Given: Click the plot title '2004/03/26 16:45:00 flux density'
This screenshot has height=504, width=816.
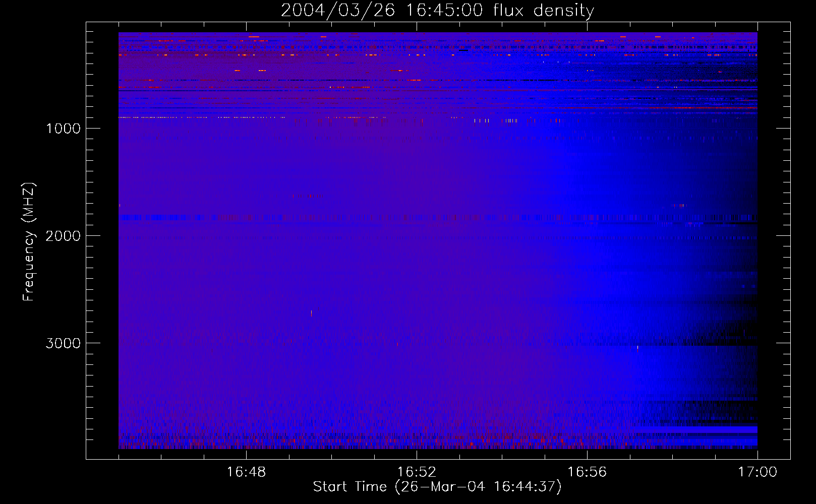Looking at the screenshot, I should coord(437,11).
